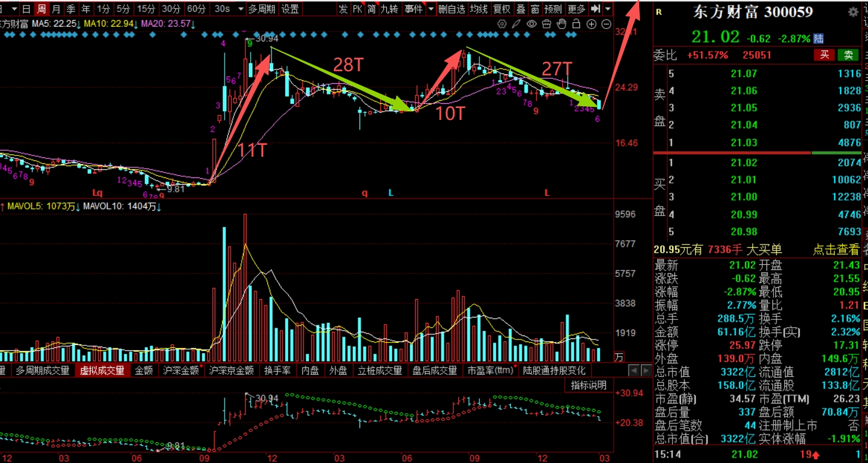Viewport: 868px width, 463px height.
Task: Select the drawing pen tool above the chart
Action: [x=516, y=24]
